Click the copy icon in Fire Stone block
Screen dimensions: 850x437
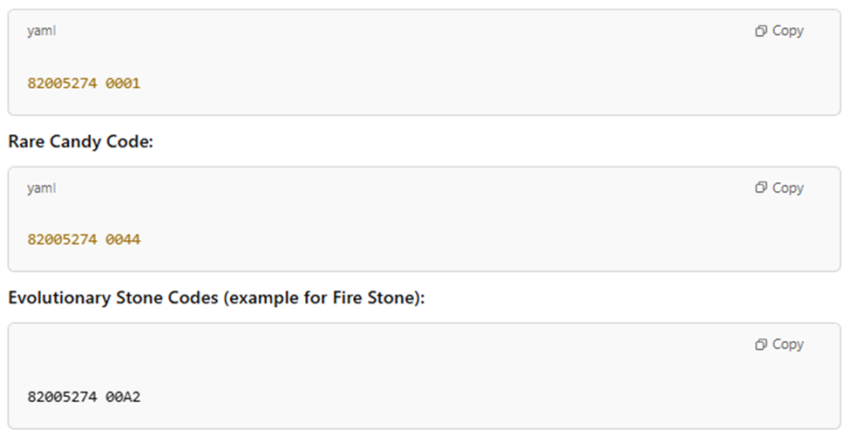pyautogui.click(x=761, y=344)
